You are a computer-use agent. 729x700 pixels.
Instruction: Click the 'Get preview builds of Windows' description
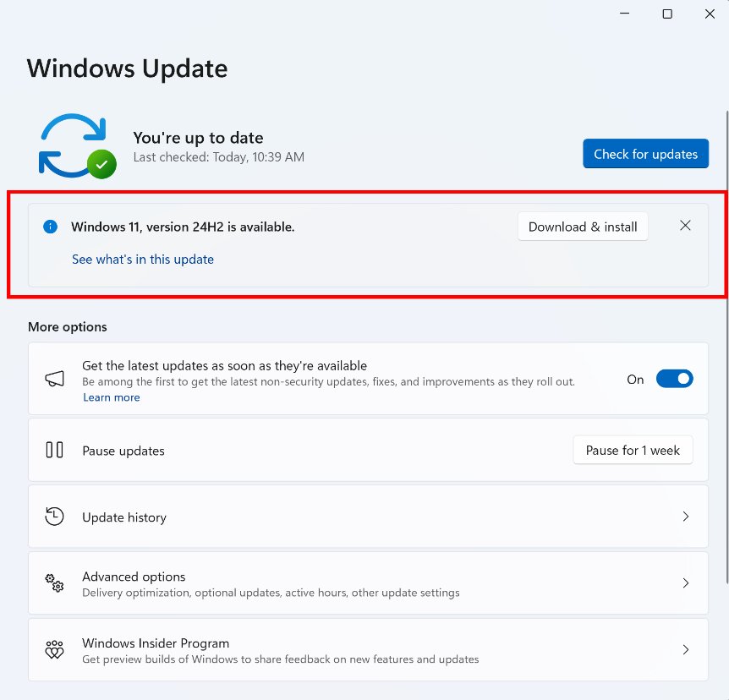280,659
